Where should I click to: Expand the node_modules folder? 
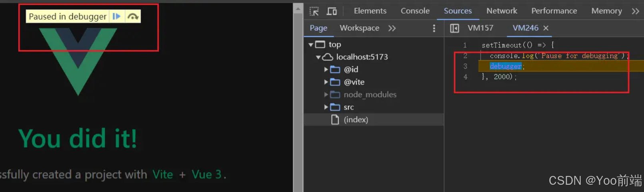[326, 95]
